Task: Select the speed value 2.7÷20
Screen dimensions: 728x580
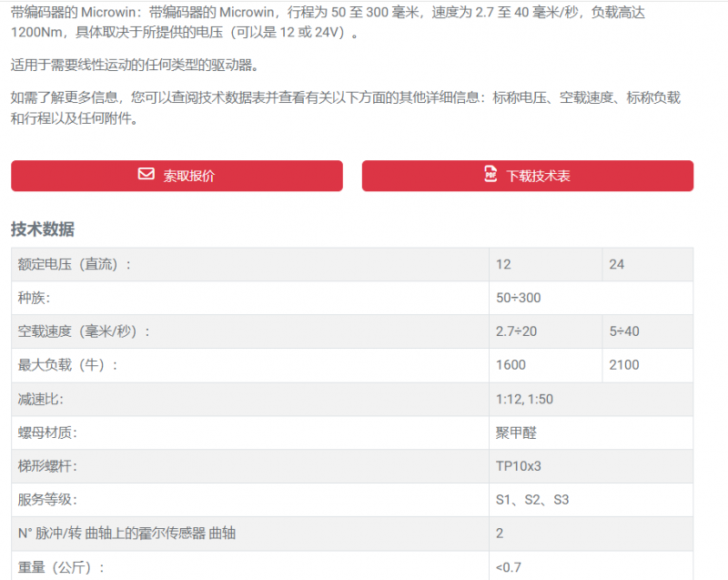Action: [516, 331]
